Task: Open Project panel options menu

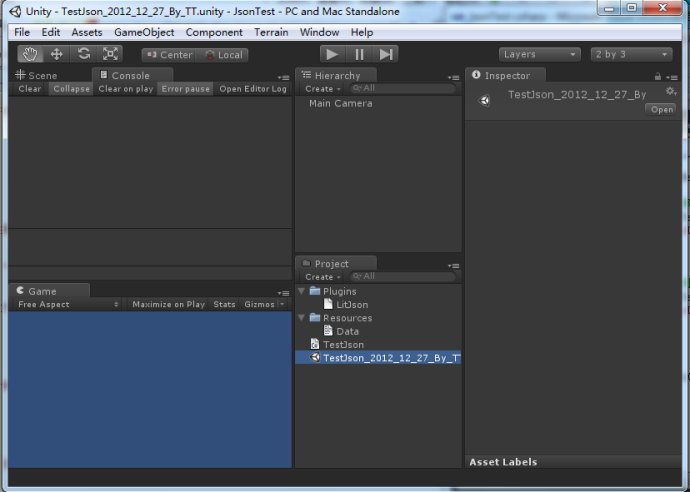Action: (x=454, y=266)
